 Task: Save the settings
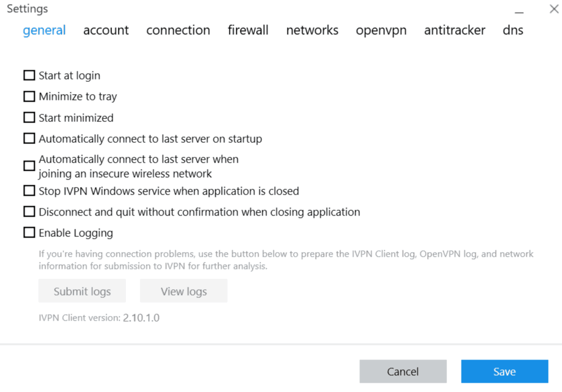click(x=505, y=371)
